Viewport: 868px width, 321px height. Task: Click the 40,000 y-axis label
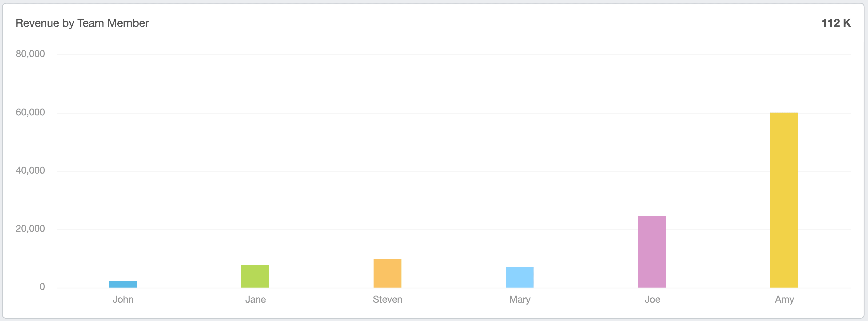pos(30,171)
